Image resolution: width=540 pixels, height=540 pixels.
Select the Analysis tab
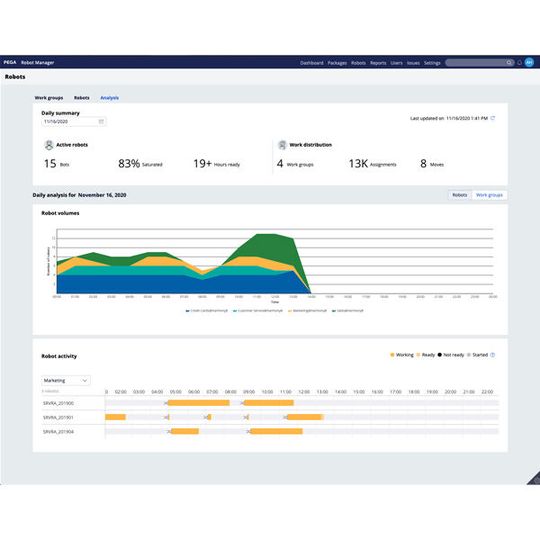pyautogui.click(x=110, y=98)
